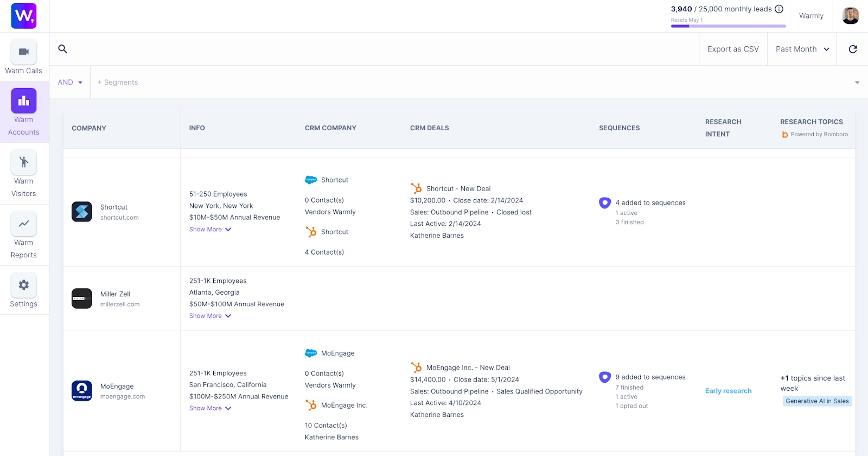Click 'Resets May 1' text
The height and width of the screenshot is (456, 868).
click(x=687, y=20)
